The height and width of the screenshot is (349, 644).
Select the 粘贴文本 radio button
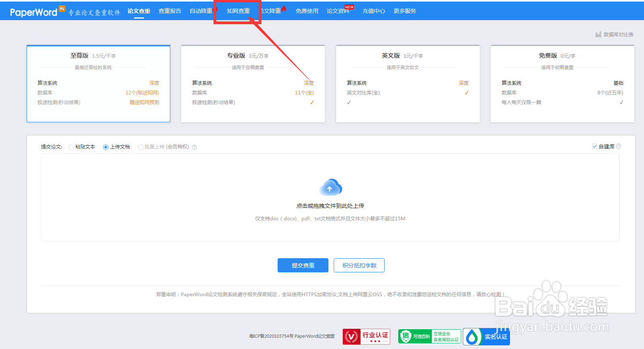pos(71,147)
